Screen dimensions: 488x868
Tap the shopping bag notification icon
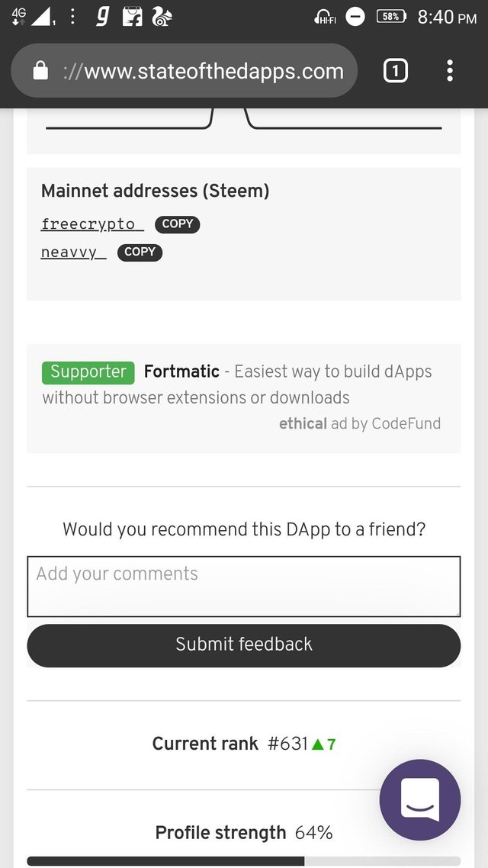click(x=132, y=17)
